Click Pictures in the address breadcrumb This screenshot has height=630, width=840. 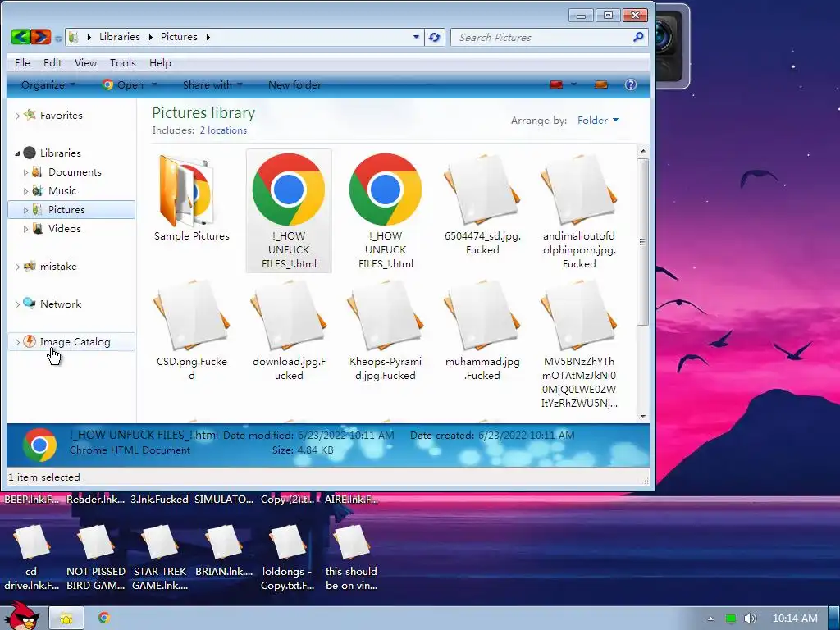tap(179, 37)
